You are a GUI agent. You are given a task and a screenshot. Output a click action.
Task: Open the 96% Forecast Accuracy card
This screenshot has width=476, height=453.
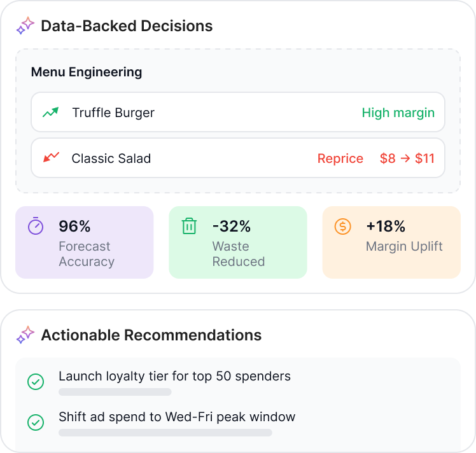tap(84, 242)
